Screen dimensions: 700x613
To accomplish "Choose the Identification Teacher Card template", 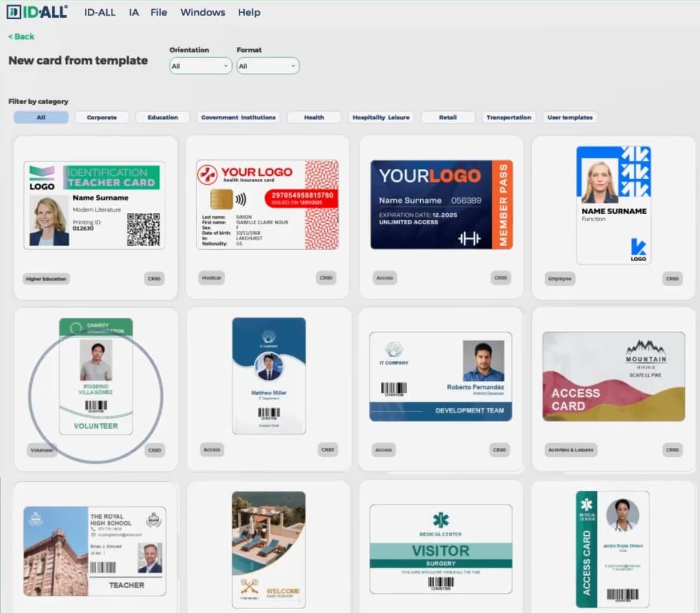I will click(x=94, y=205).
